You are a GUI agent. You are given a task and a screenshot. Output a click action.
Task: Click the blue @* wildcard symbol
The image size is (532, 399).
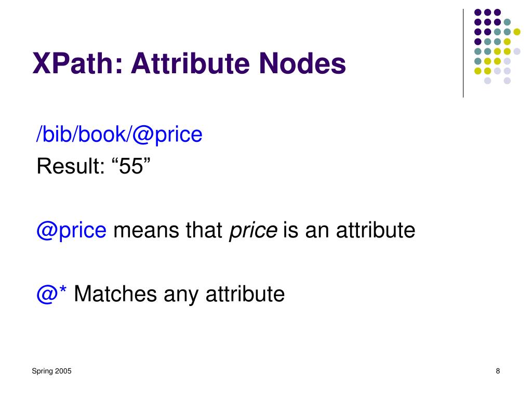point(51,294)
